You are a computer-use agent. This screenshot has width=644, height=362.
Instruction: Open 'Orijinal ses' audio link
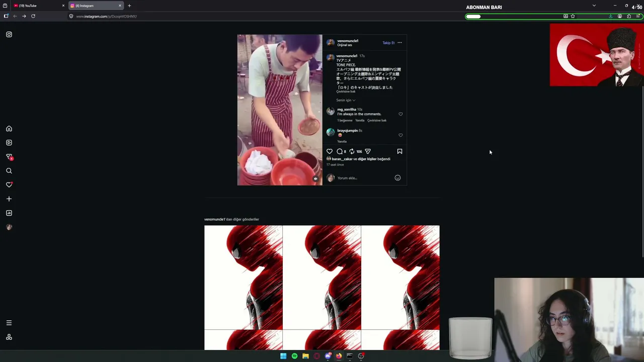[x=345, y=45]
